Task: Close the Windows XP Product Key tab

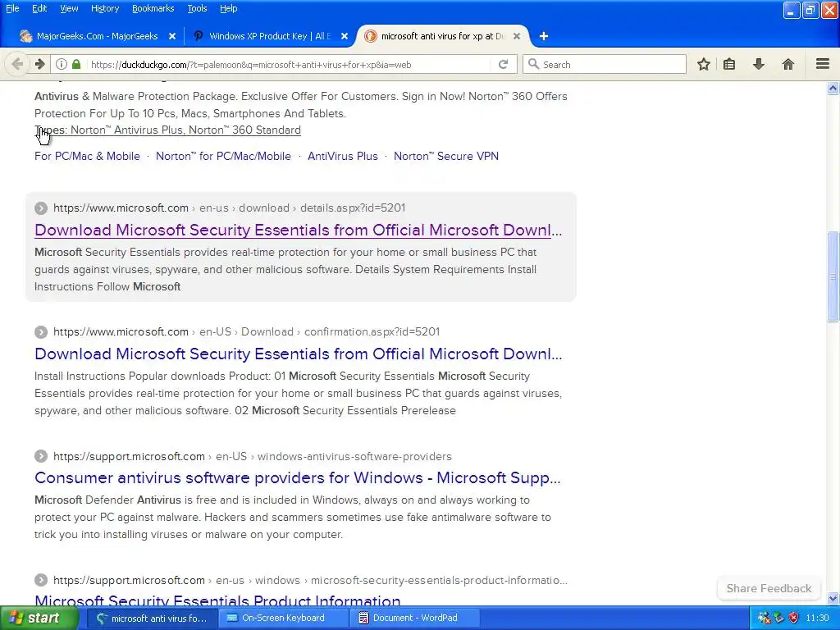Action: [x=345, y=36]
